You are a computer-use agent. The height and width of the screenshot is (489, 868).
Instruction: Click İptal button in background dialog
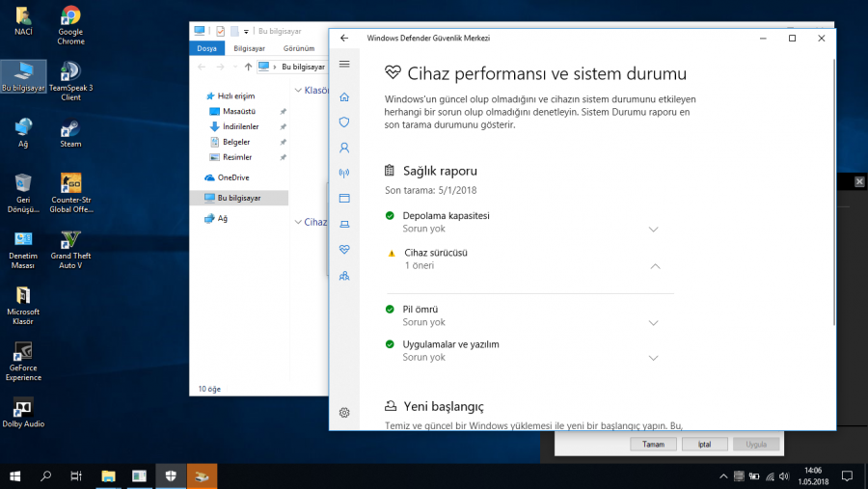tap(705, 444)
